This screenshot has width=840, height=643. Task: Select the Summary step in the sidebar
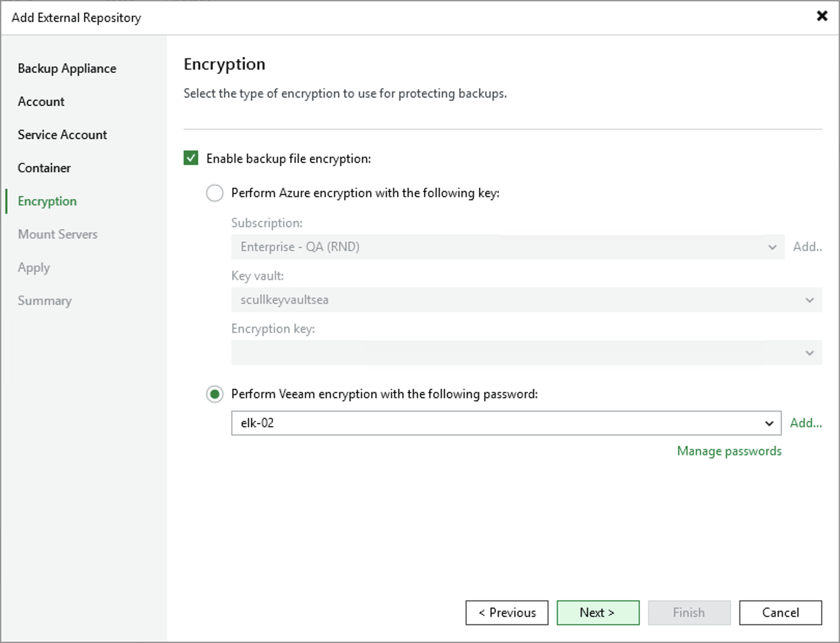click(45, 301)
